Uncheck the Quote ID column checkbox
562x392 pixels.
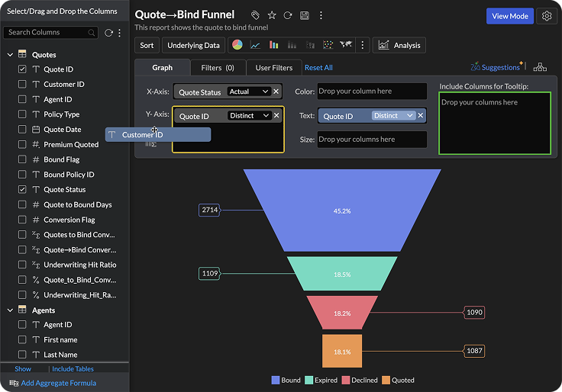click(23, 69)
